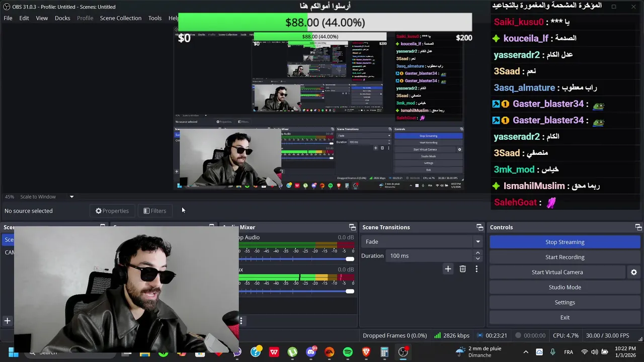Open the File menu

(x=8, y=18)
